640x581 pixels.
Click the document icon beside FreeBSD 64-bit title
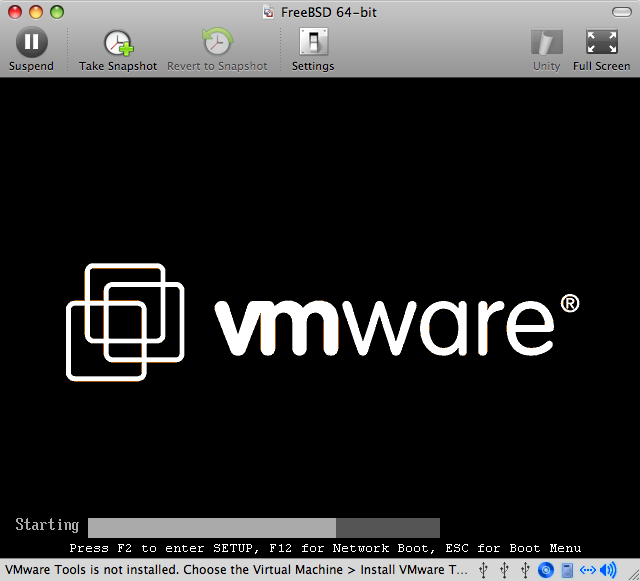tap(268, 12)
